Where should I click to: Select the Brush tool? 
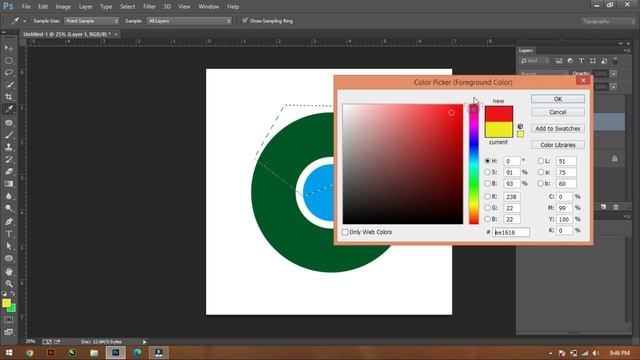[9, 135]
